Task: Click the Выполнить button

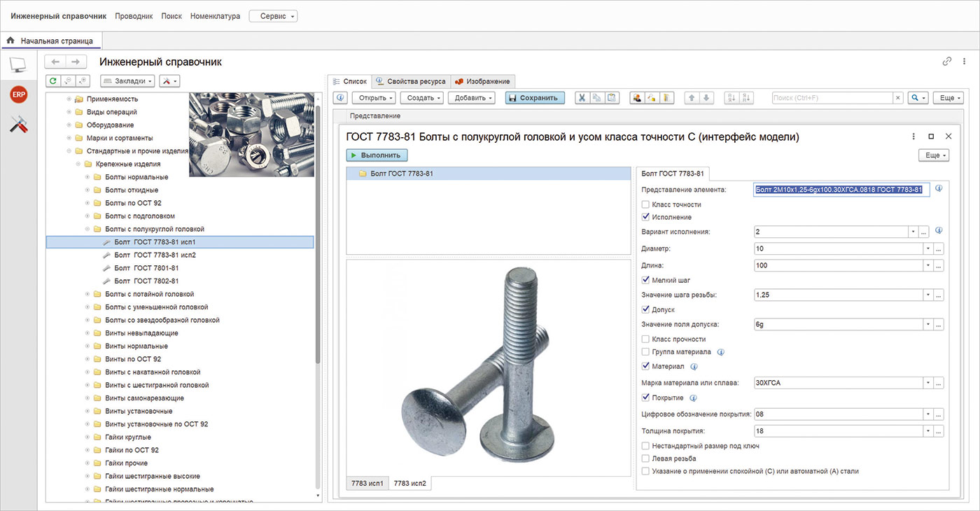Action: click(x=377, y=155)
